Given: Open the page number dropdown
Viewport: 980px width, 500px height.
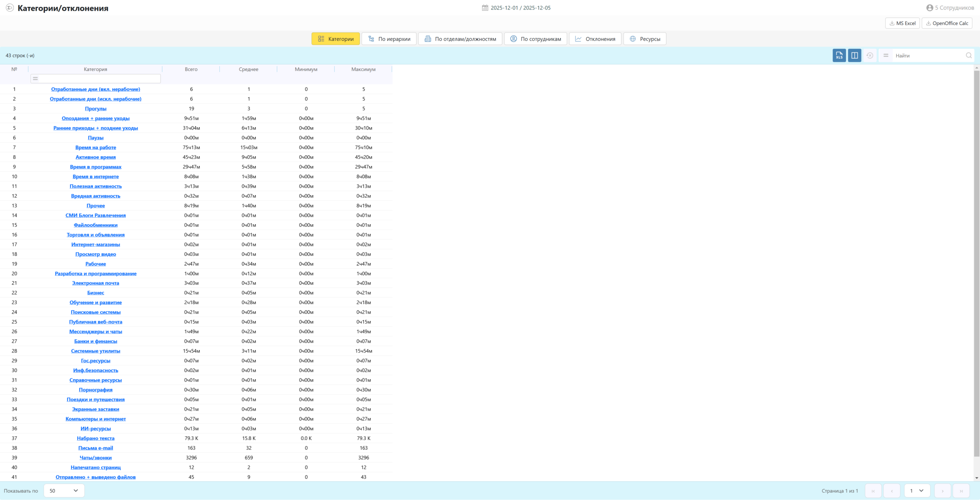Looking at the screenshot, I should click(916, 491).
